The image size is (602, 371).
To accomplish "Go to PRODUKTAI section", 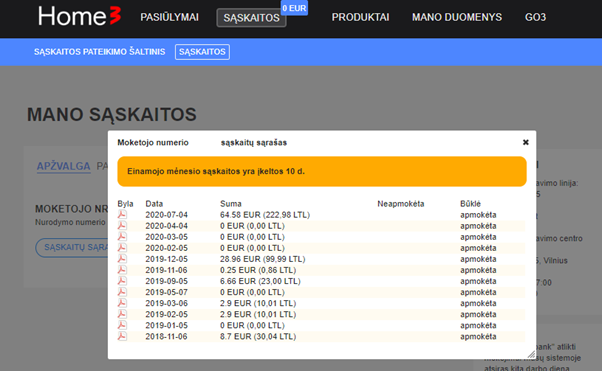I will (x=360, y=17).
